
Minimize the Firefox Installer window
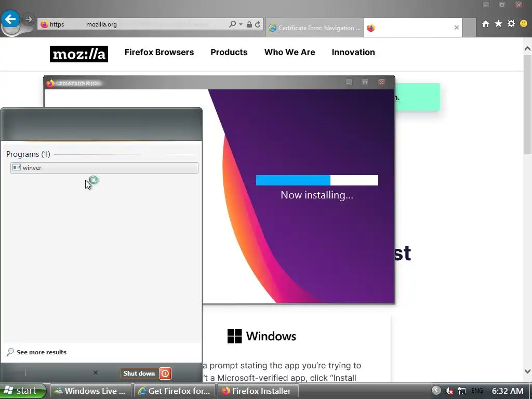tap(349, 82)
